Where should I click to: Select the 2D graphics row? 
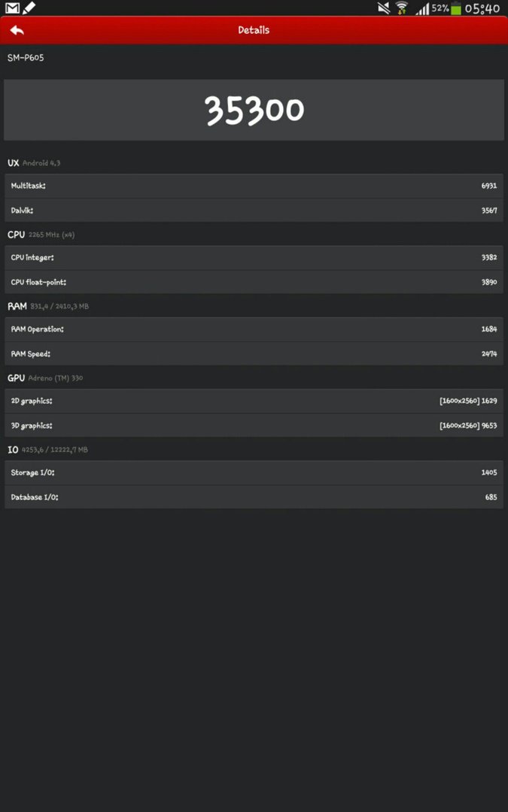[x=254, y=401]
